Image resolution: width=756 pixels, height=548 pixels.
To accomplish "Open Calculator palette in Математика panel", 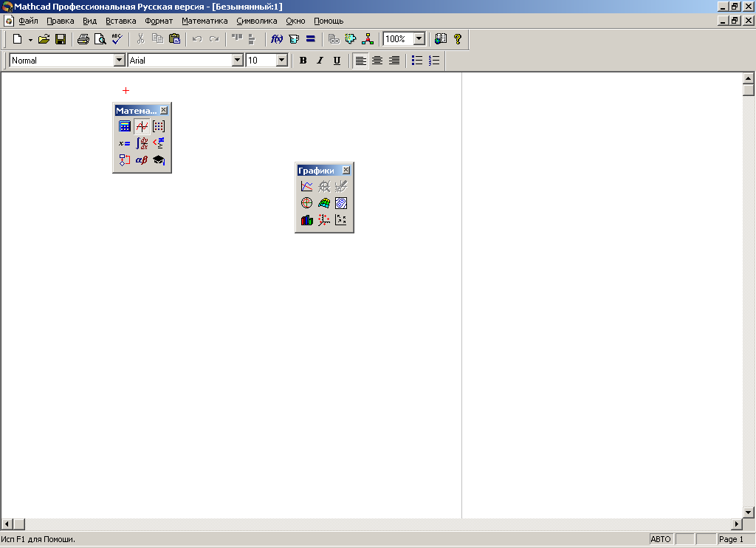I will tap(124, 126).
